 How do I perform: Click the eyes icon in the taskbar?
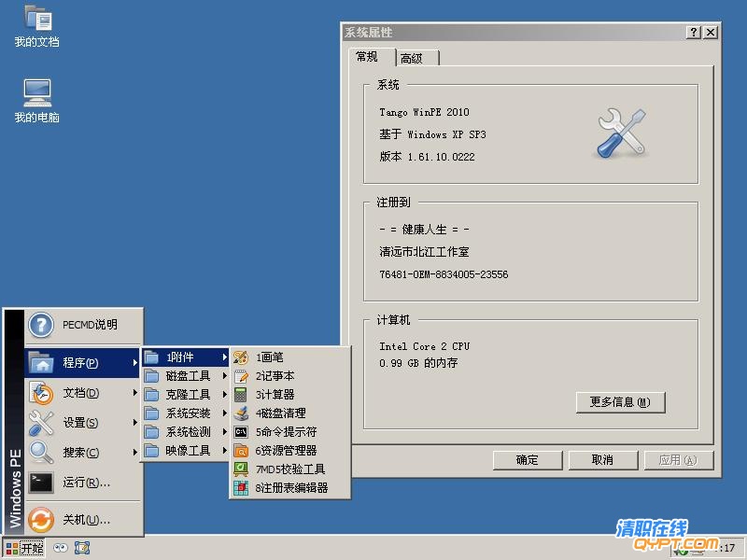tap(61, 548)
